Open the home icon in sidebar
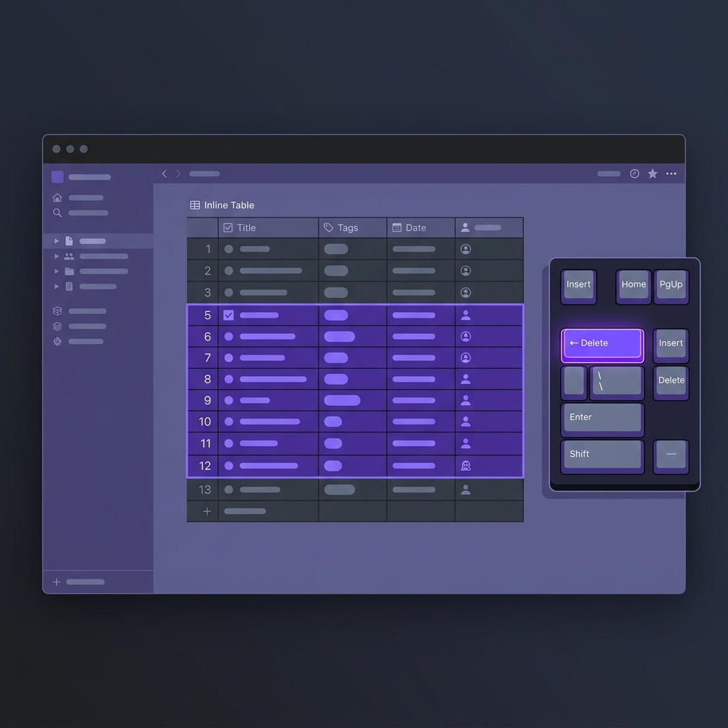 point(57,198)
